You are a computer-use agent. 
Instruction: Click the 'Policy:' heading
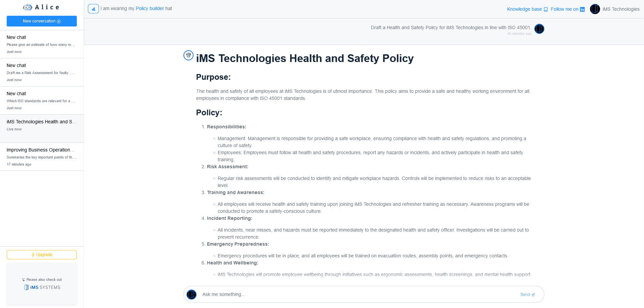point(209,113)
